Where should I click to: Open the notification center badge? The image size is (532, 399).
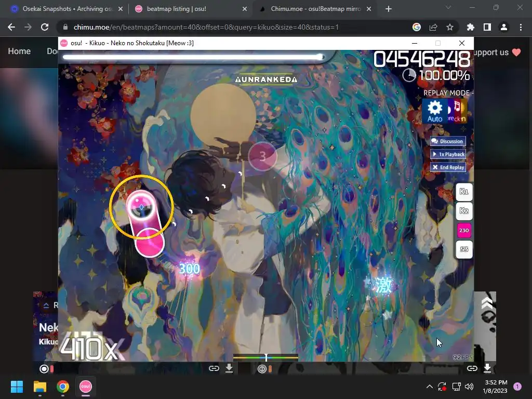517,386
